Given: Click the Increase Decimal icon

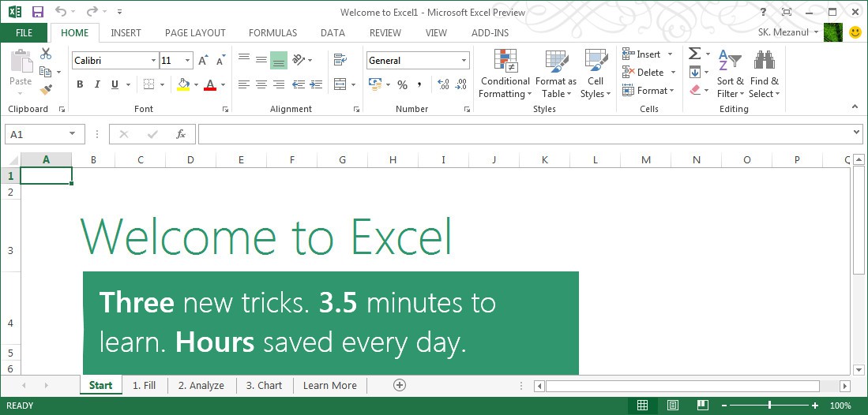Looking at the screenshot, I should click(x=443, y=84).
